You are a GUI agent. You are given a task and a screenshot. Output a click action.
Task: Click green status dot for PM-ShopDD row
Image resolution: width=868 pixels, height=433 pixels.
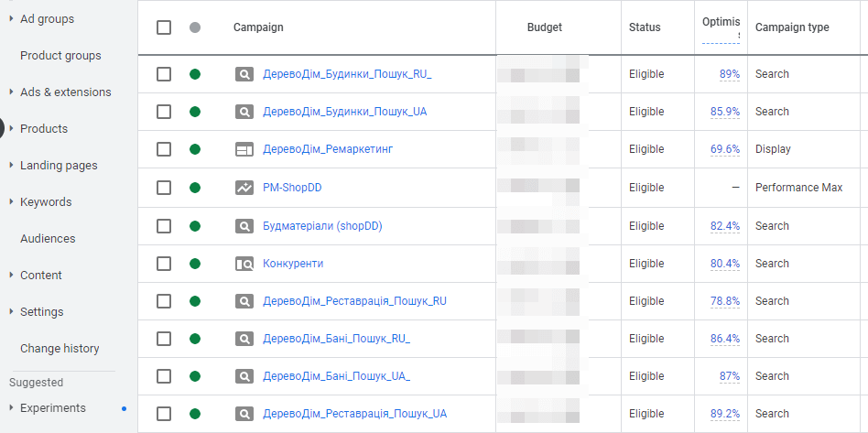click(195, 188)
